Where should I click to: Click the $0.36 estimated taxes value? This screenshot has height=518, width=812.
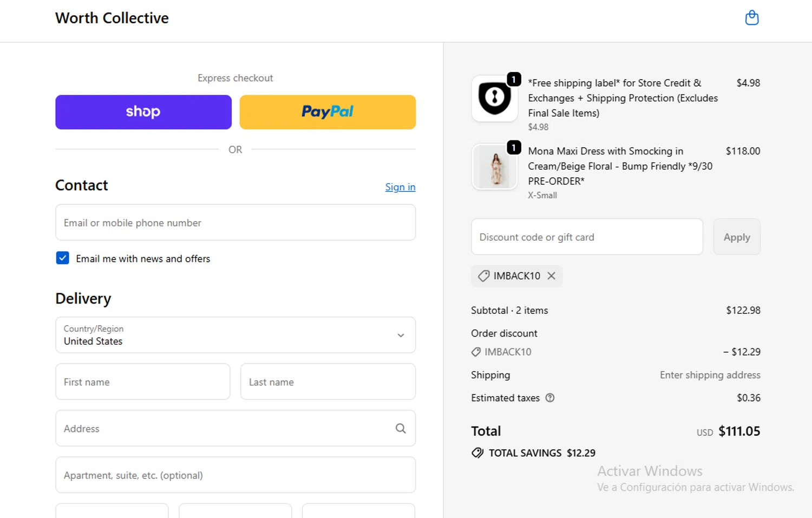pos(749,398)
